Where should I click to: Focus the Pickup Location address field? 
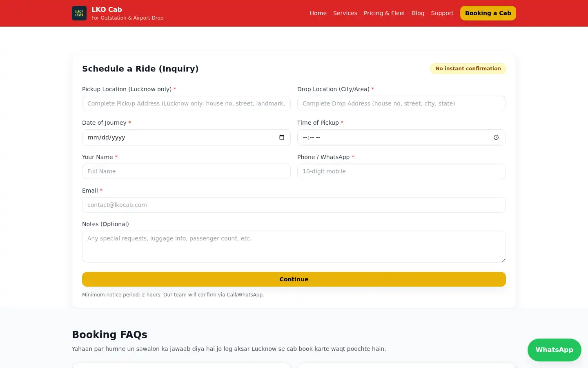click(186, 103)
